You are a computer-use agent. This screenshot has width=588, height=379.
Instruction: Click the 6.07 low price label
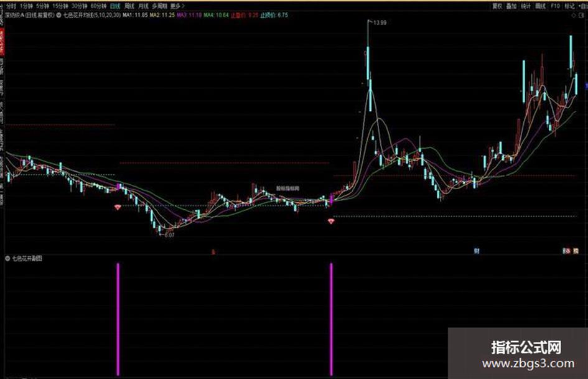click(169, 235)
